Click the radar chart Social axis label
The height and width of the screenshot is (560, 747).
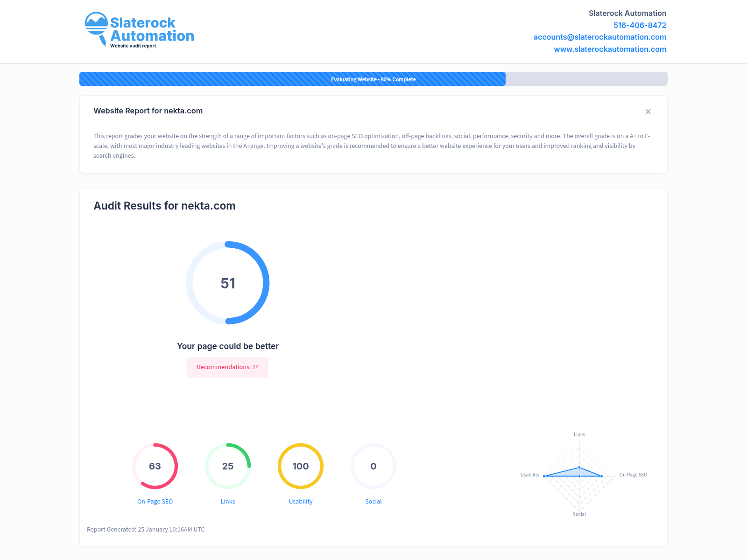(x=579, y=514)
